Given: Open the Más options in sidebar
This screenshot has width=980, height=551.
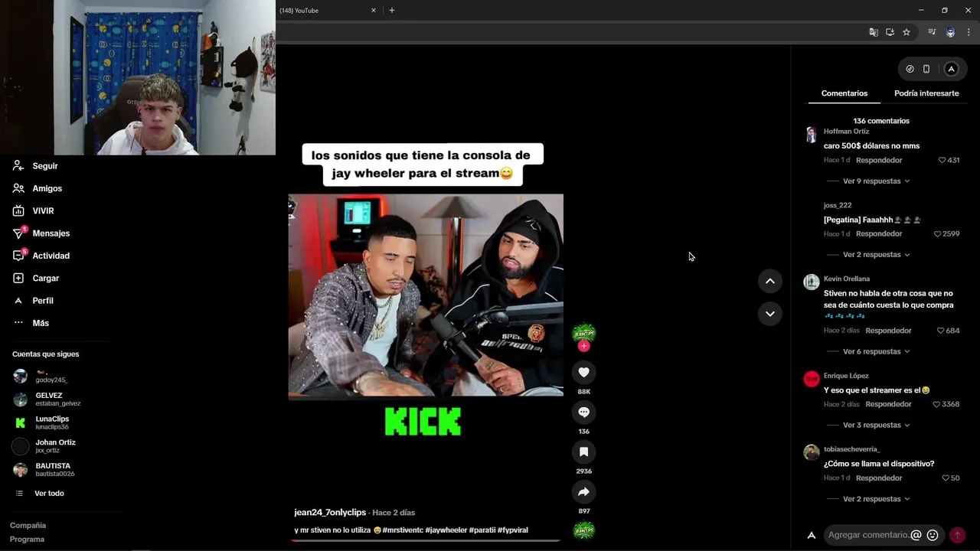Looking at the screenshot, I should (x=31, y=323).
